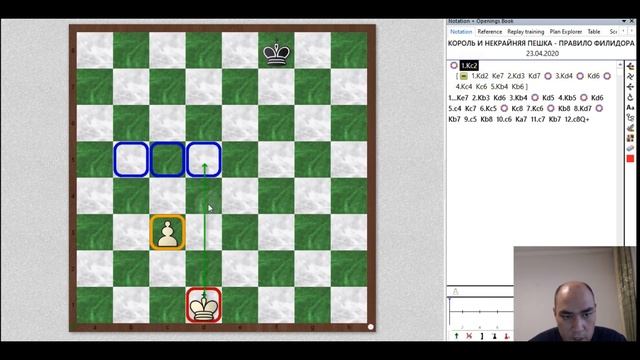The height and width of the screenshot is (360, 640).
Task: Select move Kc8
Action: [x=517, y=109]
